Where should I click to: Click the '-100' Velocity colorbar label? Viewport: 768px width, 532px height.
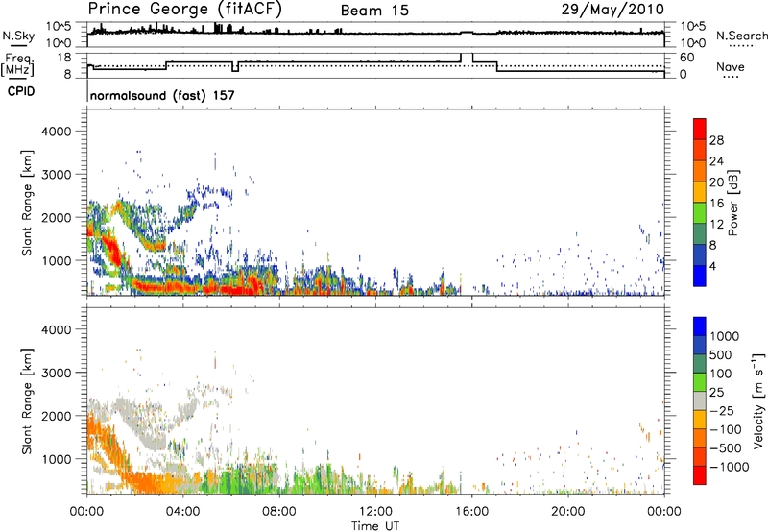(725, 429)
